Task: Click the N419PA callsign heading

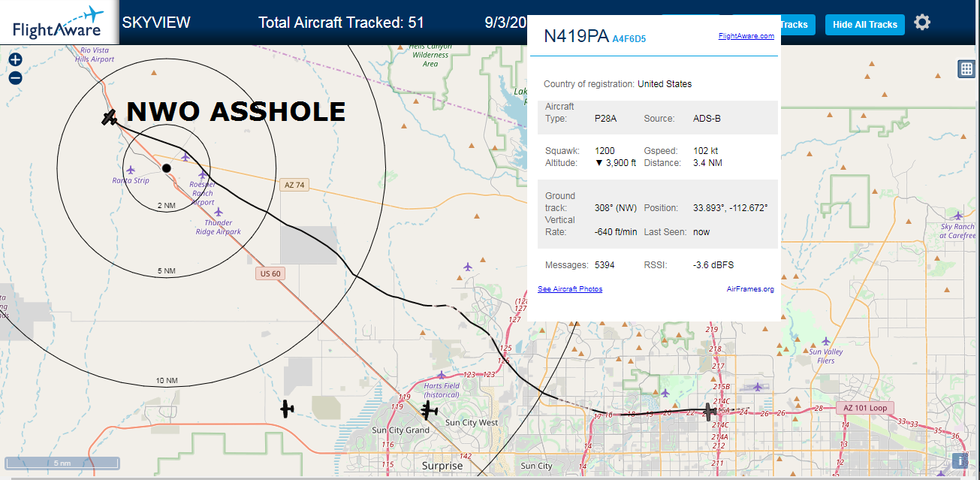Action: tap(576, 37)
